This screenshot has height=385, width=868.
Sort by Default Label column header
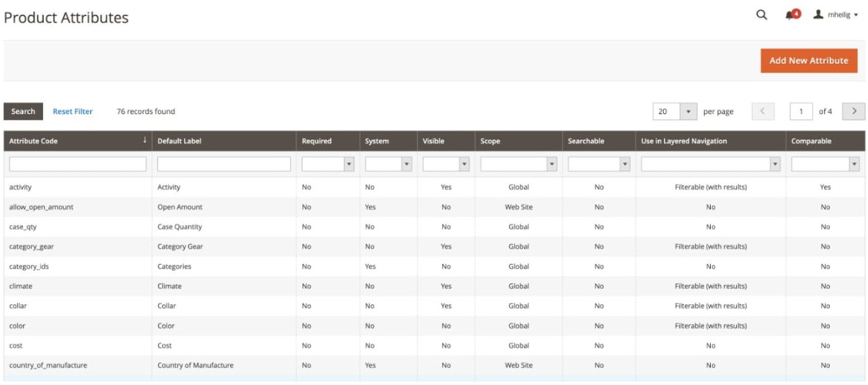coord(179,141)
